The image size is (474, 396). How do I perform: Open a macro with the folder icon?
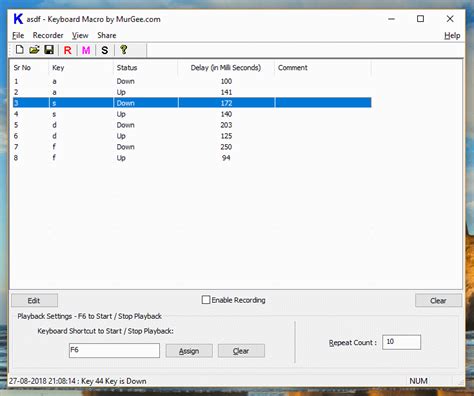pyautogui.click(x=34, y=50)
